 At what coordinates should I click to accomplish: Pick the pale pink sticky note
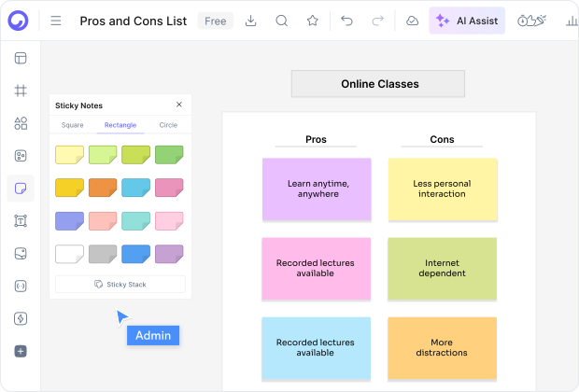[x=169, y=220]
